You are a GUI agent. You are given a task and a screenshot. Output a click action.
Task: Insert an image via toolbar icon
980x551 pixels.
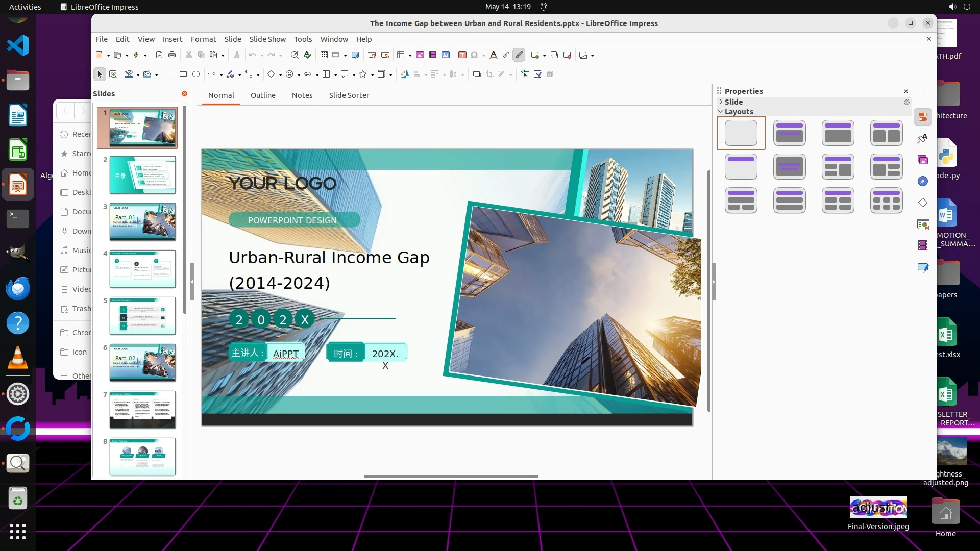[x=420, y=55]
